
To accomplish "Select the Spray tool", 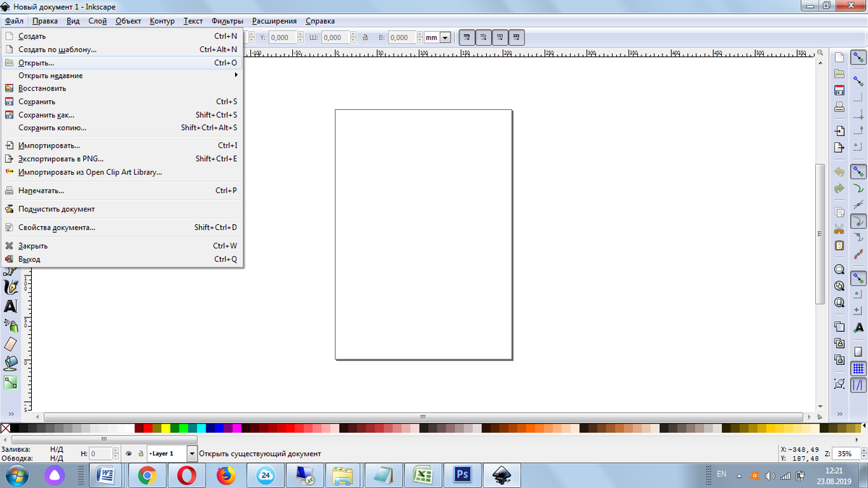I will click(x=10, y=325).
